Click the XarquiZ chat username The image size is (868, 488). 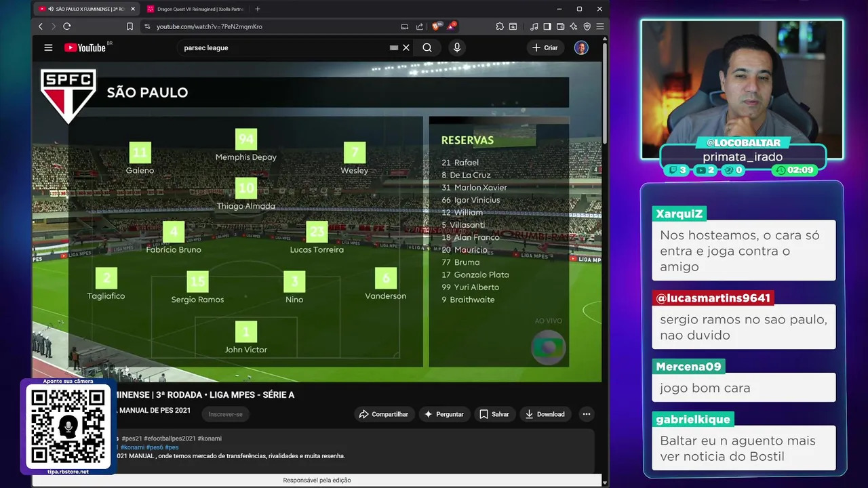click(x=679, y=213)
